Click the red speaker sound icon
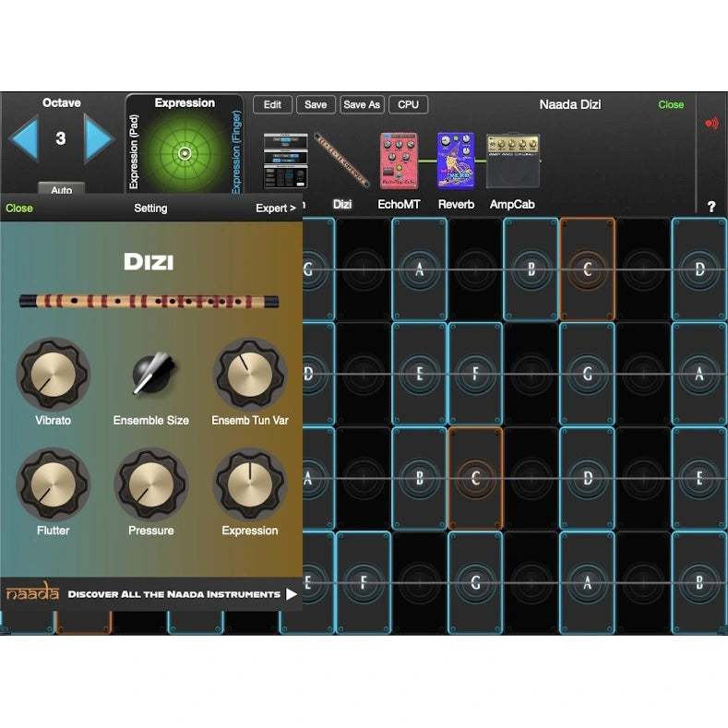728x728 pixels. [x=711, y=124]
